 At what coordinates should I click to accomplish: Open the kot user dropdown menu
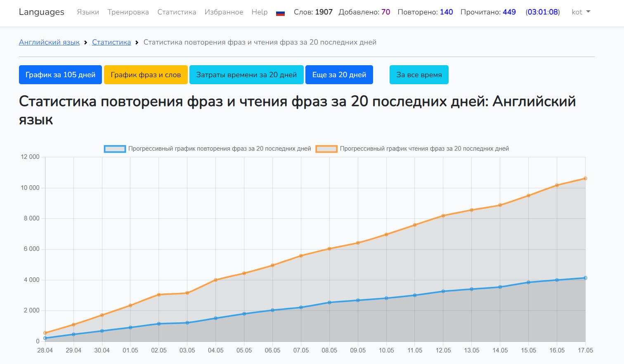(581, 12)
